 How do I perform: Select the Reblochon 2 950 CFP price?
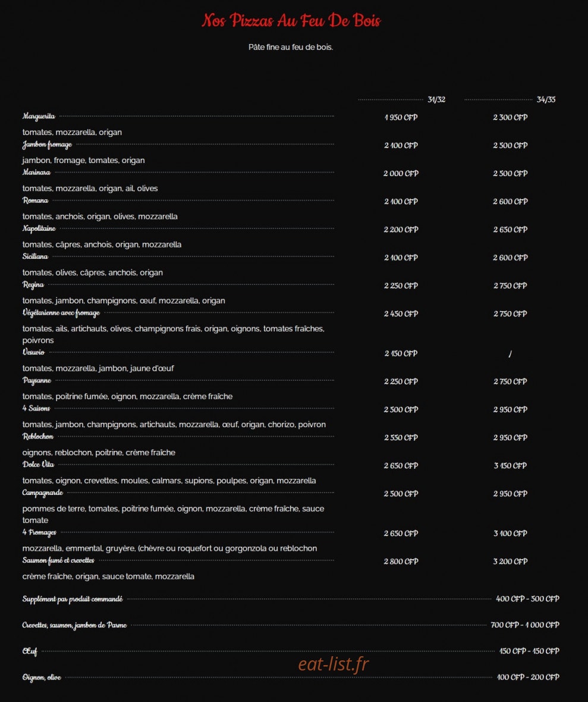pyautogui.click(x=510, y=437)
